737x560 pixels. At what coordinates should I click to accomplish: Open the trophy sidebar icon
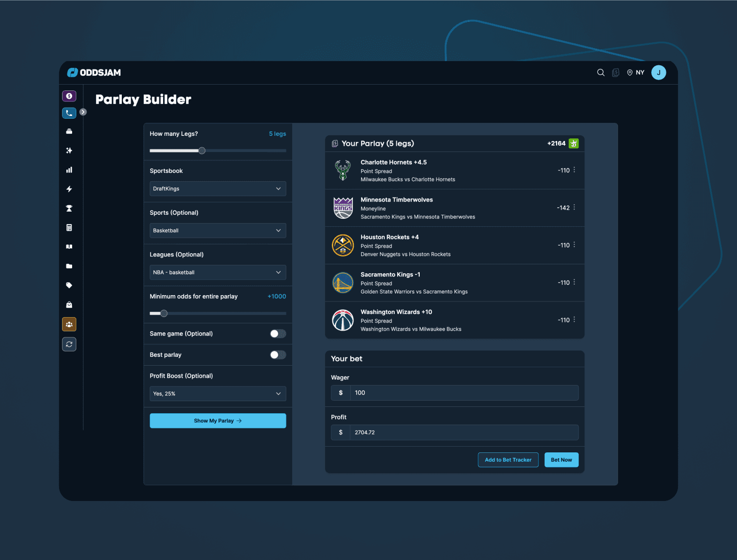tap(69, 208)
